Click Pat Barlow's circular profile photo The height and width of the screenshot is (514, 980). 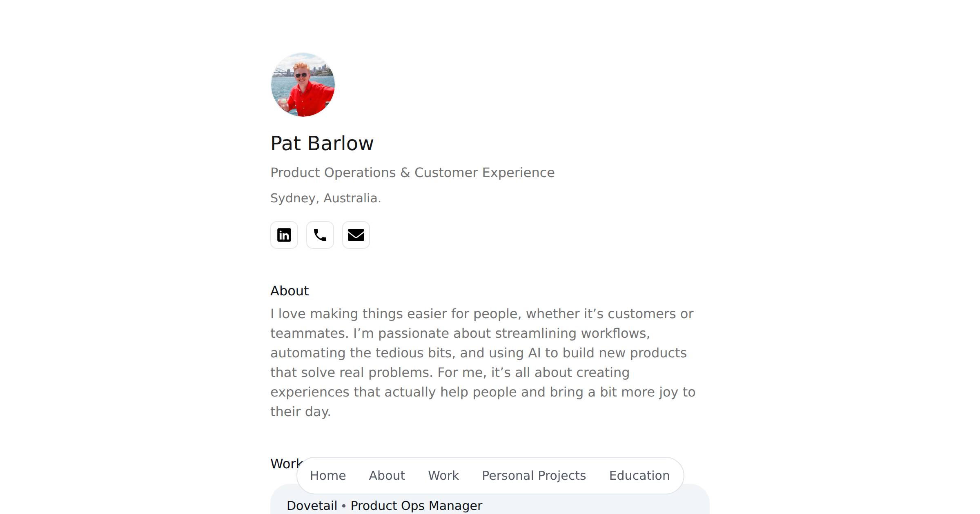(303, 85)
